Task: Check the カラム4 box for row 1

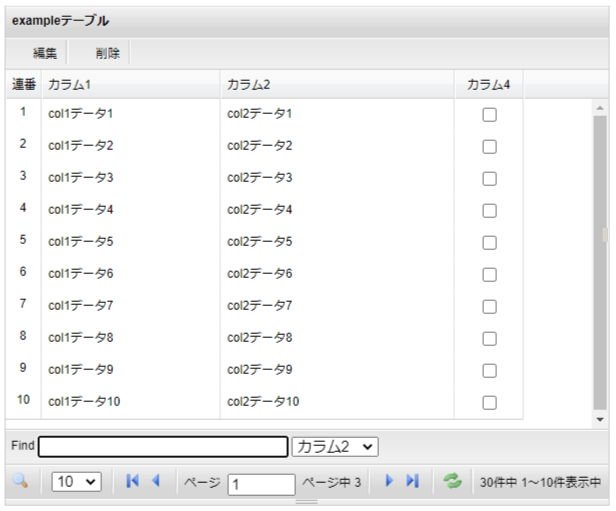Action: 489,115
